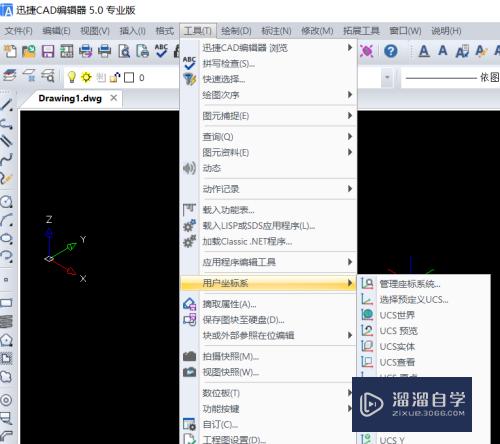Image resolution: width=500 pixels, height=444 pixels.
Task: Open the 插入(I) menu
Action: (133, 31)
